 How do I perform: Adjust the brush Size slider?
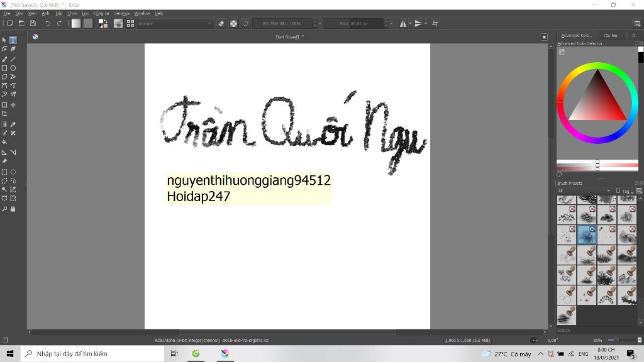pos(353,23)
